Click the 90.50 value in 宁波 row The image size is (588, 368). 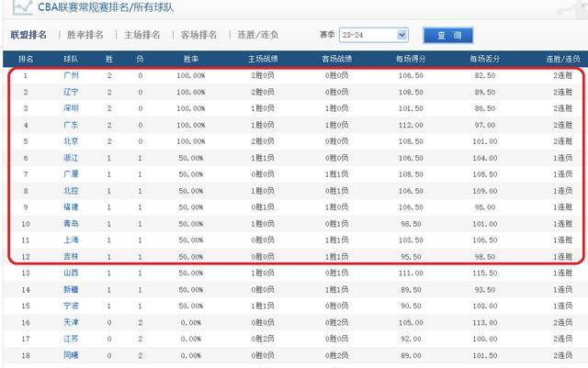point(411,306)
